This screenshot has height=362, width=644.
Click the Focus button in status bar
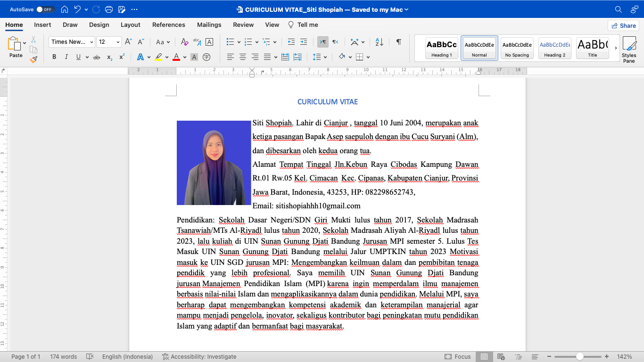(457, 357)
